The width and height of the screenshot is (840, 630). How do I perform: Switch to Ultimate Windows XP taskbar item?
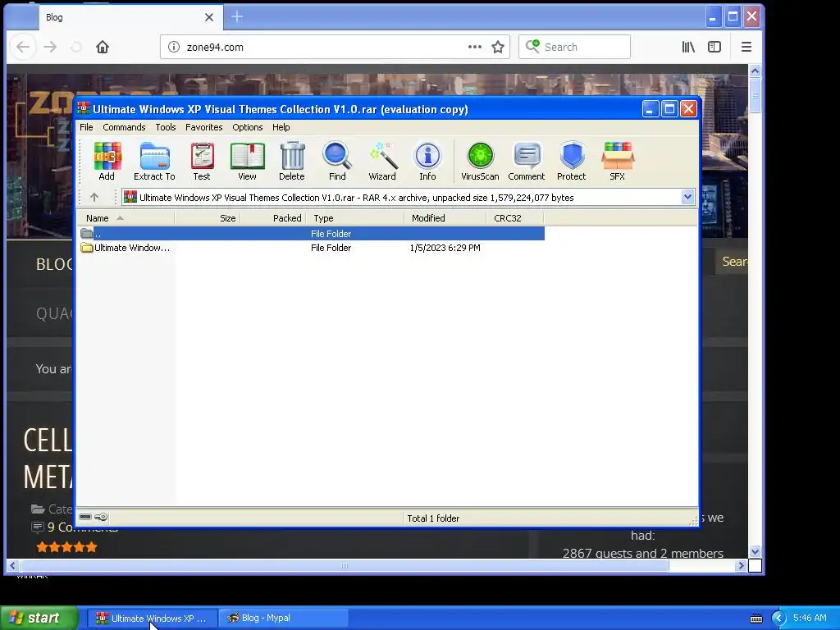pyautogui.click(x=152, y=618)
